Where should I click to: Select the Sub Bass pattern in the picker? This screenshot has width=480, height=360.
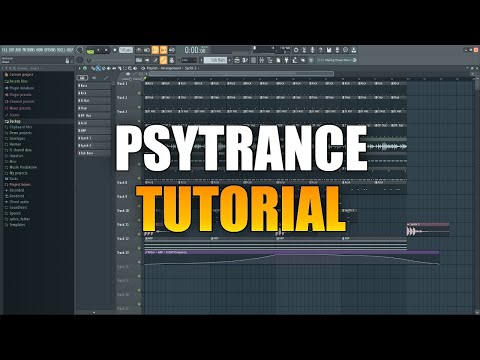tap(94, 153)
